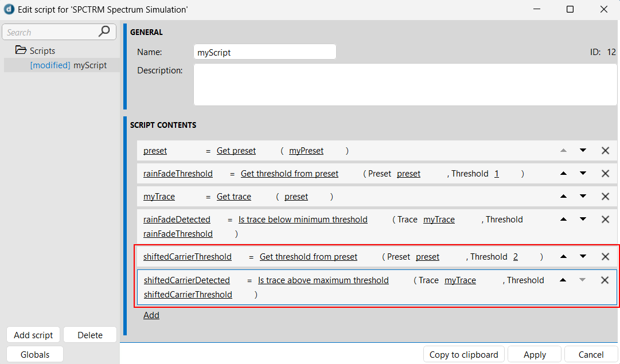Move the myTrace step down with arrow icon
The image size is (620, 364).
point(583,196)
